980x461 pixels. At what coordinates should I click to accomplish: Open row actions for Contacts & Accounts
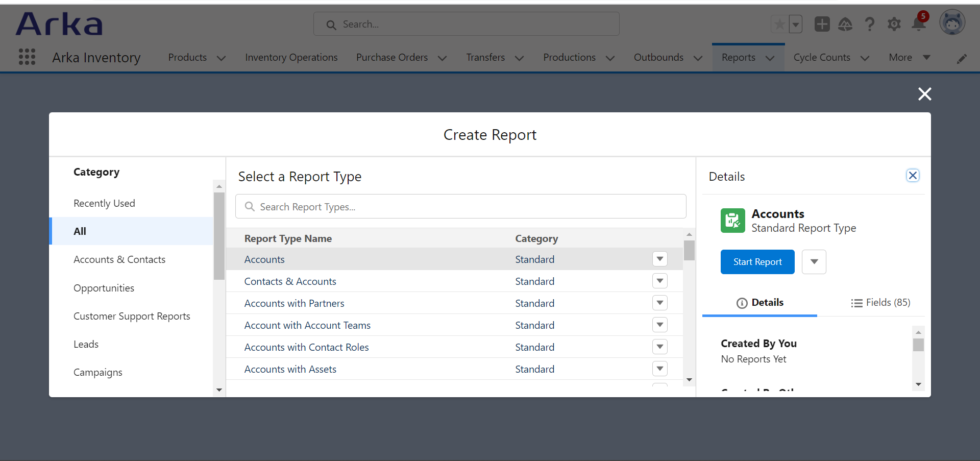(660, 281)
